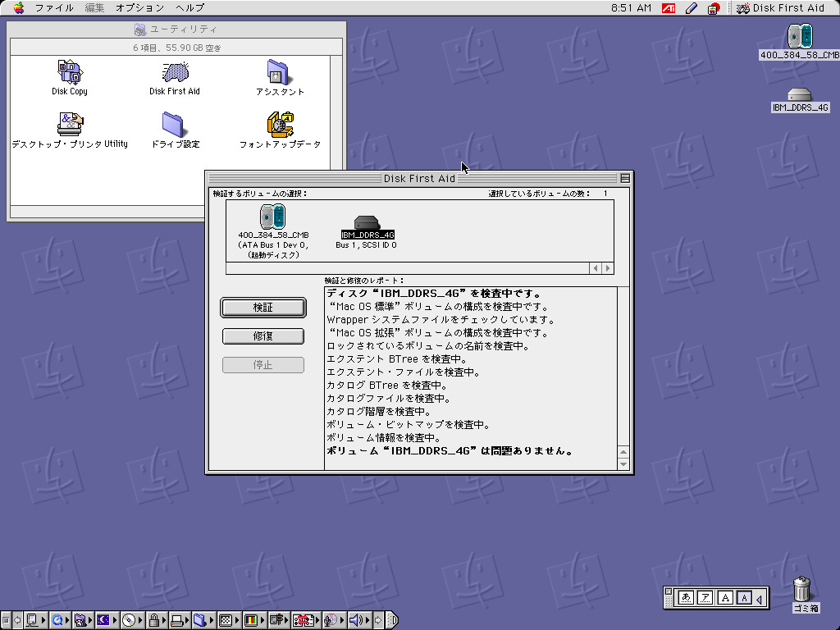Viewport: 840px width, 630px height.
Task: Open Remote Access module in Control Strip
Action: [x=279, y=620]
